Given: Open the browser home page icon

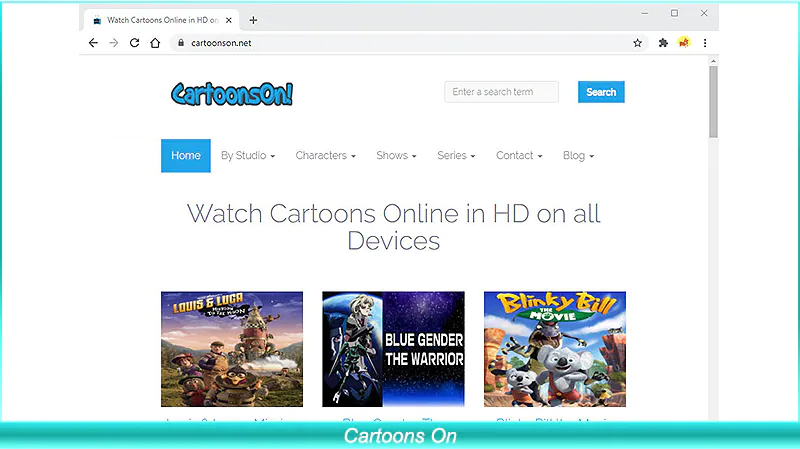Looking at the screenshot, I should tap(155, 43).
